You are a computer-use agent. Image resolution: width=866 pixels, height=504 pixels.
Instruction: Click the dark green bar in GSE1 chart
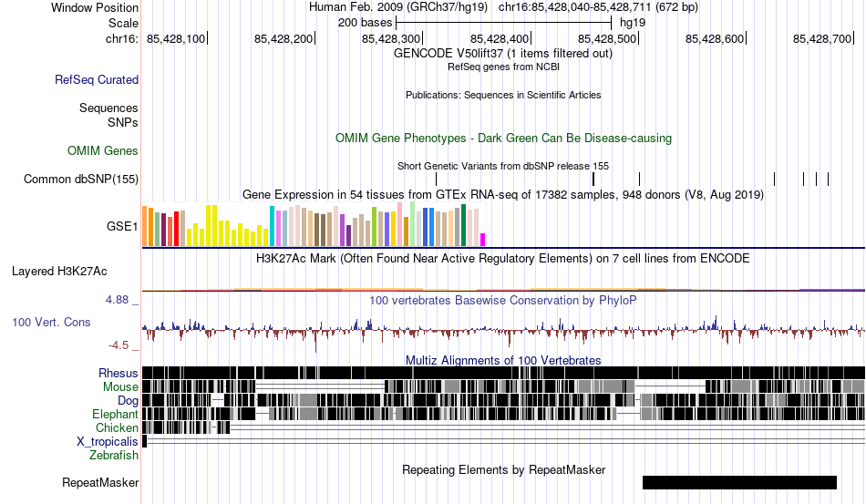pyautogui.click(x=464, y=225)
